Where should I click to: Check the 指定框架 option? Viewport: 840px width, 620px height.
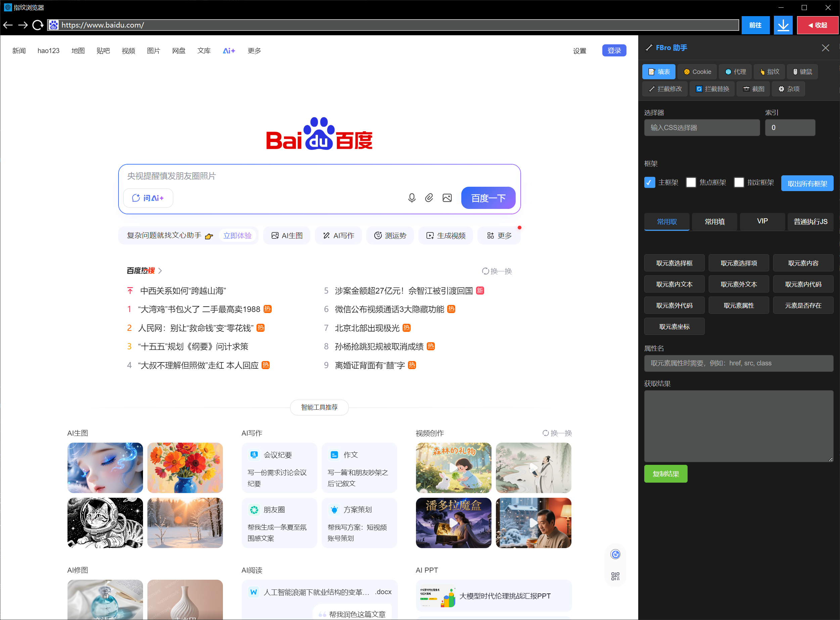click(x=739, y=182)
